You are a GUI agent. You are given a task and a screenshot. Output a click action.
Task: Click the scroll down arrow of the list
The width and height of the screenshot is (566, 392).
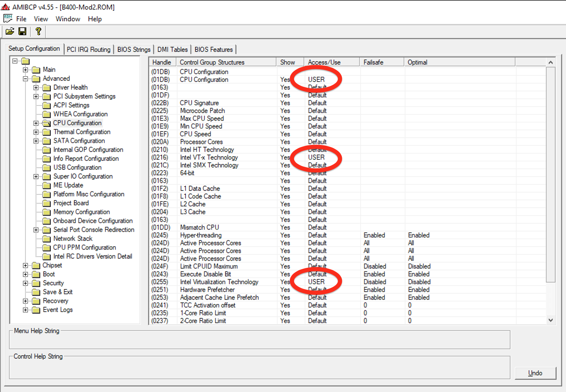point(551,320)
